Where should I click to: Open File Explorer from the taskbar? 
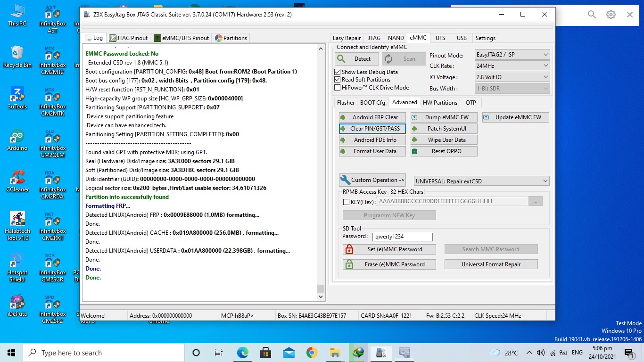[x=335, y=353]
